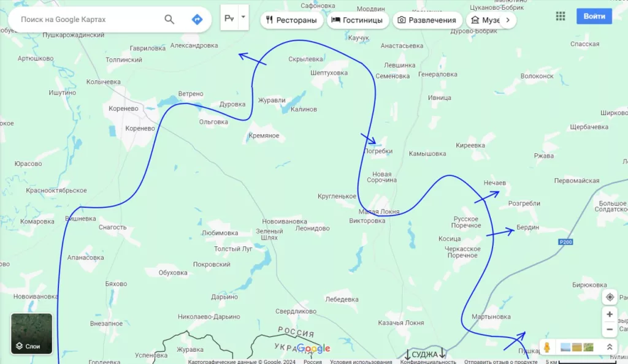
Task: Open the Условия использования link
Action: (361, 362)
